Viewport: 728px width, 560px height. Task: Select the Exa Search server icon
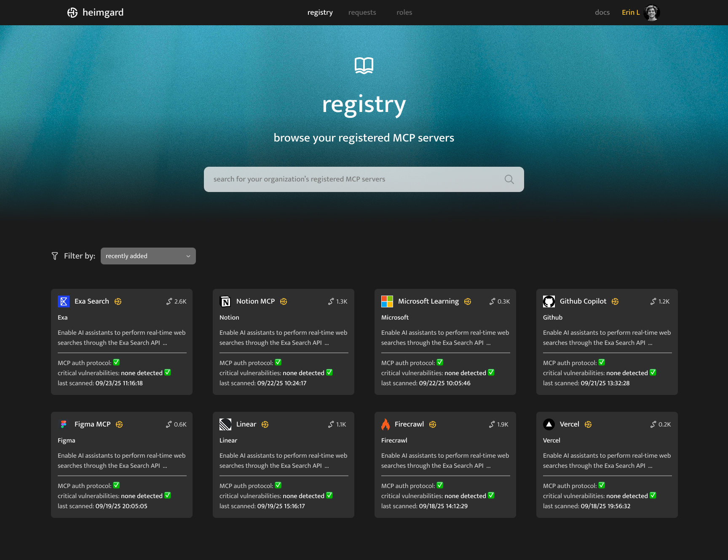pyautogui.click(x=64, y=301)
